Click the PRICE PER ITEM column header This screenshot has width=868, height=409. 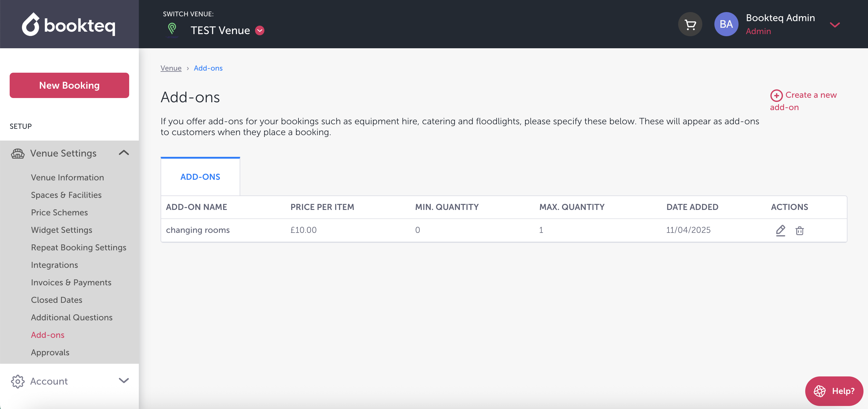pyautogui.click(x=322, y=207)
